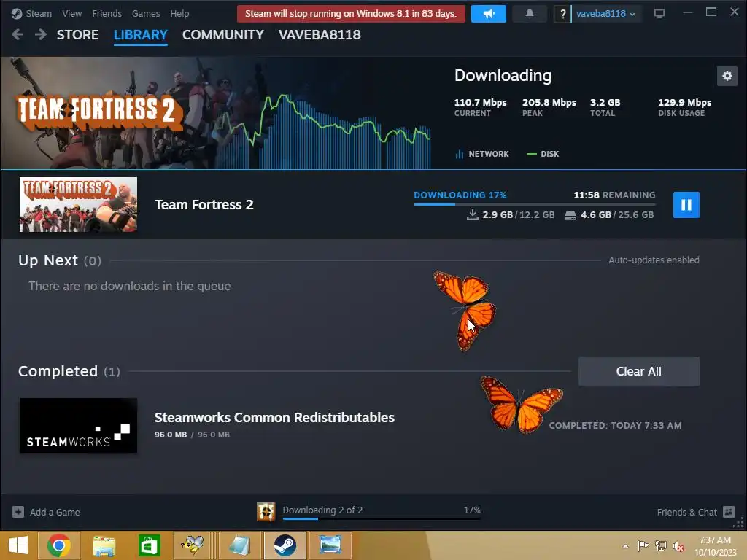This screenshot has height=560, width=747.
Task: Switch to the STORE tab
Action: (77, 35)
